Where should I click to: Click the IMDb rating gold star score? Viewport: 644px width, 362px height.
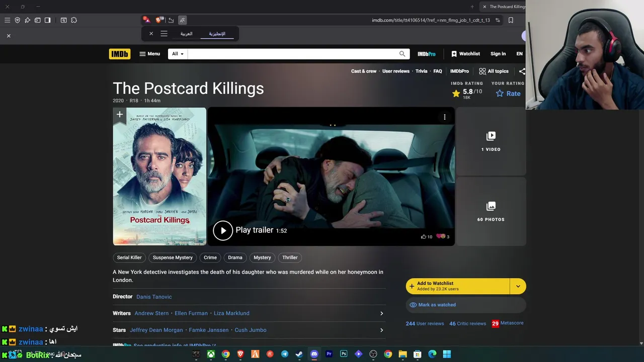tap(466, 94)
